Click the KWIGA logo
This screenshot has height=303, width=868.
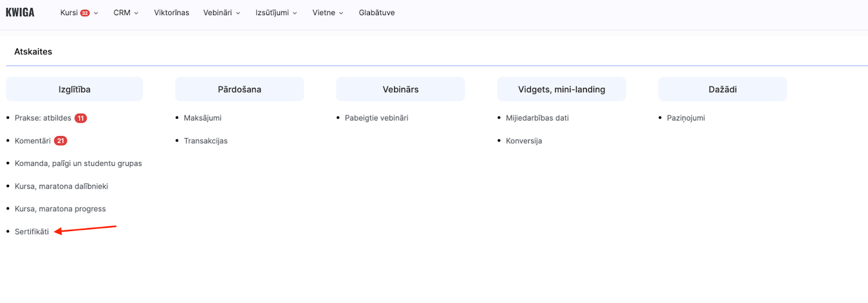(x=20, y=12)
